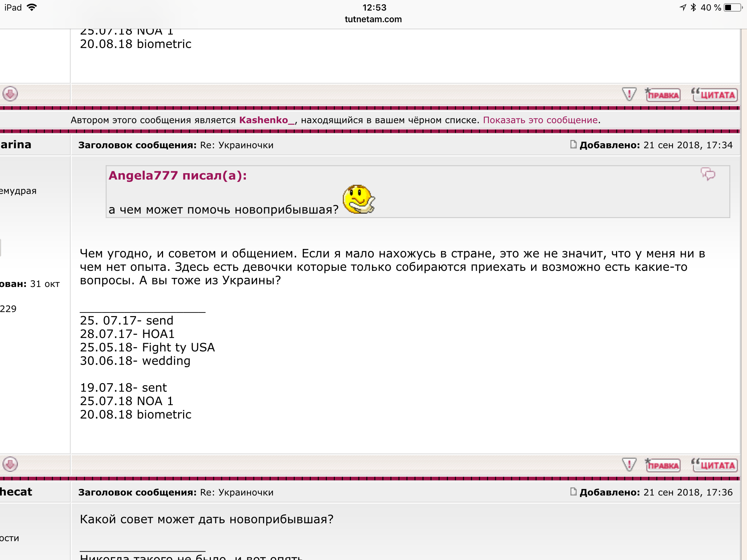Click the thinking smiley emoticon in the quote
This screenshot has height=560, width=747.
[x=359, y=199]
